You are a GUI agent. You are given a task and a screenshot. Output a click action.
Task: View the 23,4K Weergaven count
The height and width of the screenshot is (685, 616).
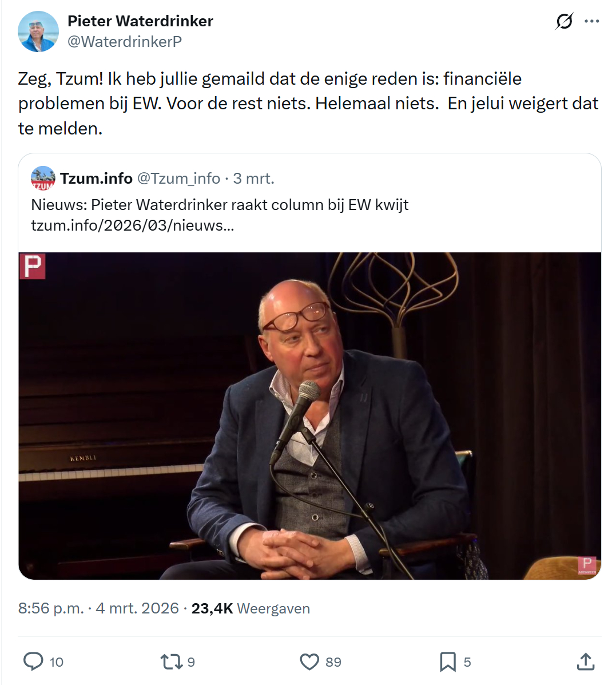click(x=251, y=608)
